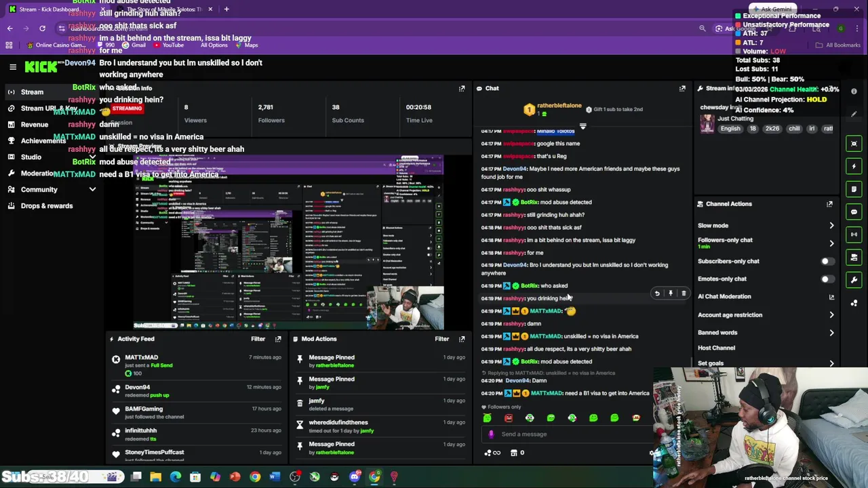This screenshot has width=868, height=488.
Task: Expand Set goals settings
Action: (x=831, y=363)
